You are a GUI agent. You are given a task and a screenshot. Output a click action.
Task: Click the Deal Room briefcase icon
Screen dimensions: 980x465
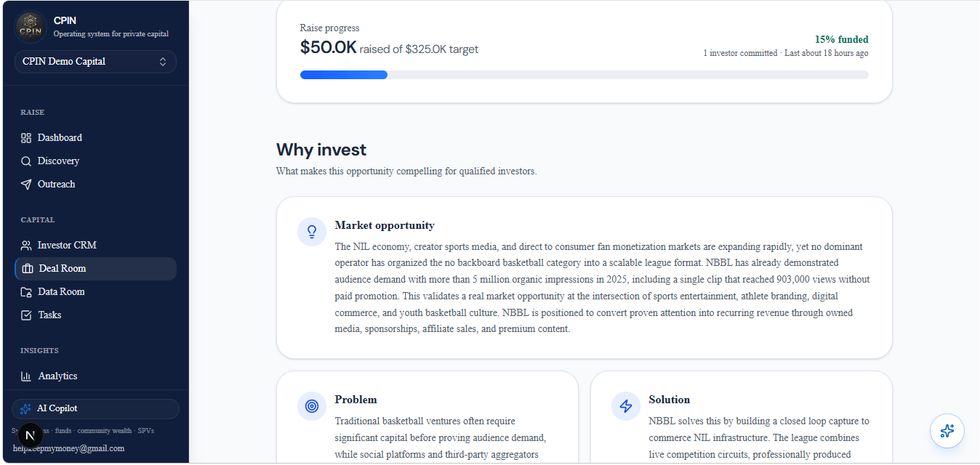pyautogui.click(x=28, y=269)
